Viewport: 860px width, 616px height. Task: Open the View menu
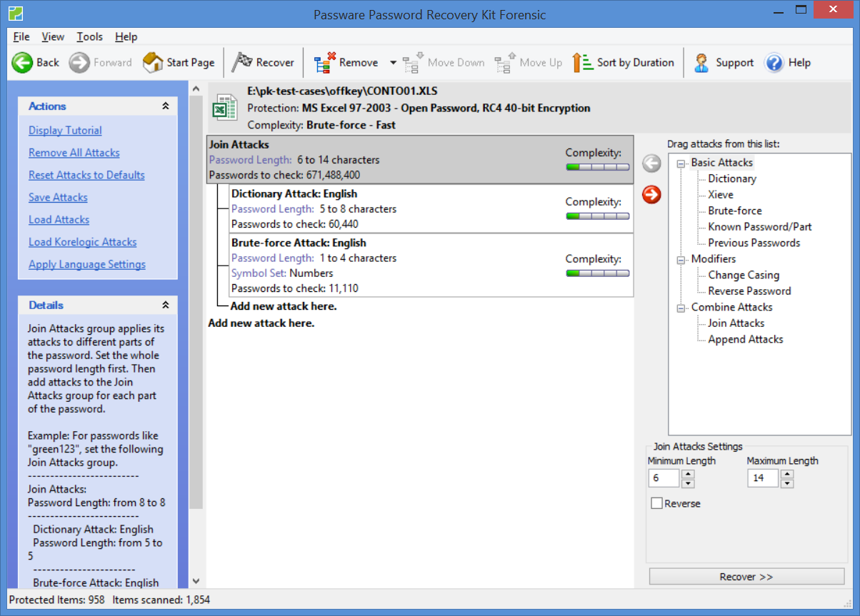[53, 36]
